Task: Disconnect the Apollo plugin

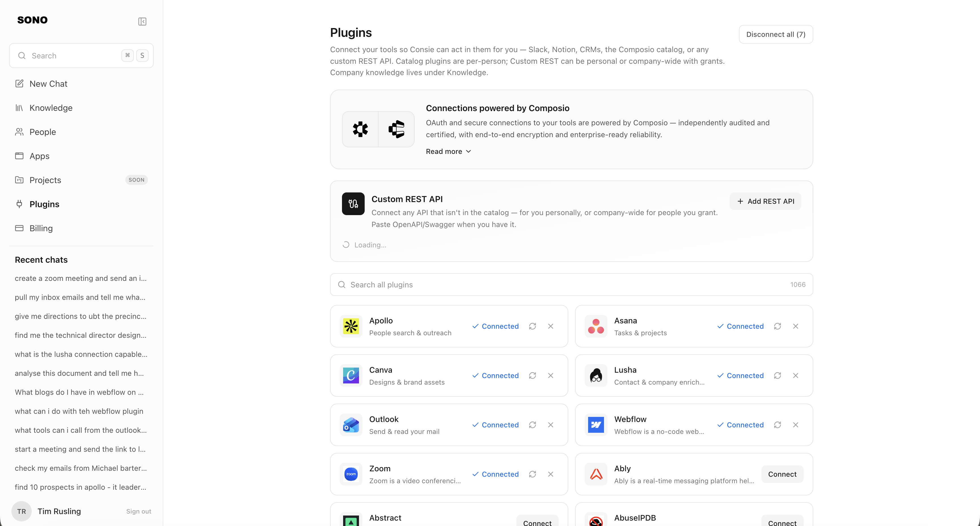Action: (x=550, y=326)
